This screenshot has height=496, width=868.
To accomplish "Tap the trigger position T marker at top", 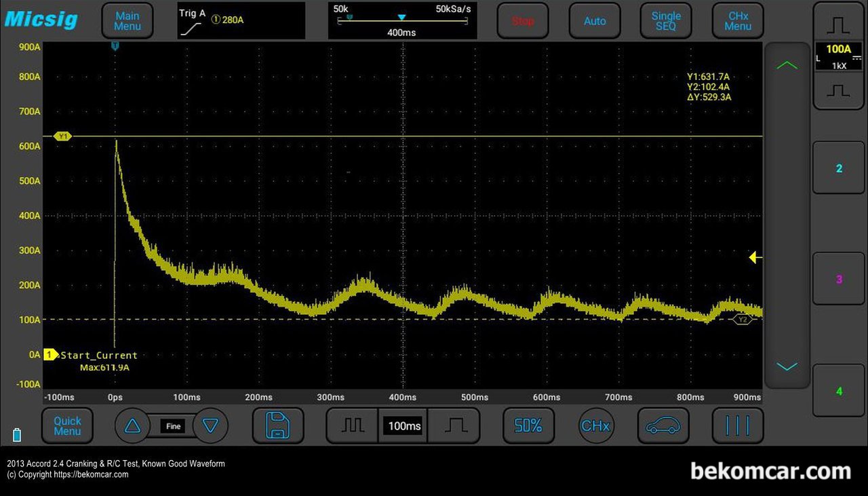I will click(115, 45).
